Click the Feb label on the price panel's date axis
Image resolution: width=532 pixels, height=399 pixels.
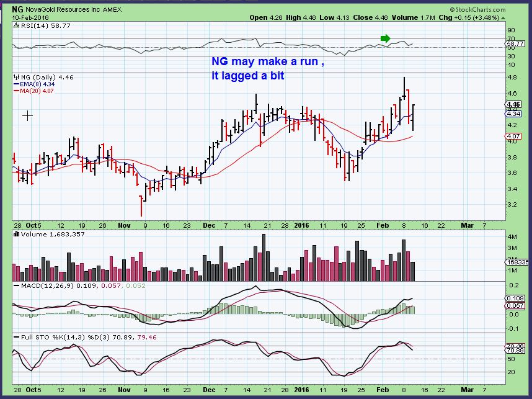383,225
